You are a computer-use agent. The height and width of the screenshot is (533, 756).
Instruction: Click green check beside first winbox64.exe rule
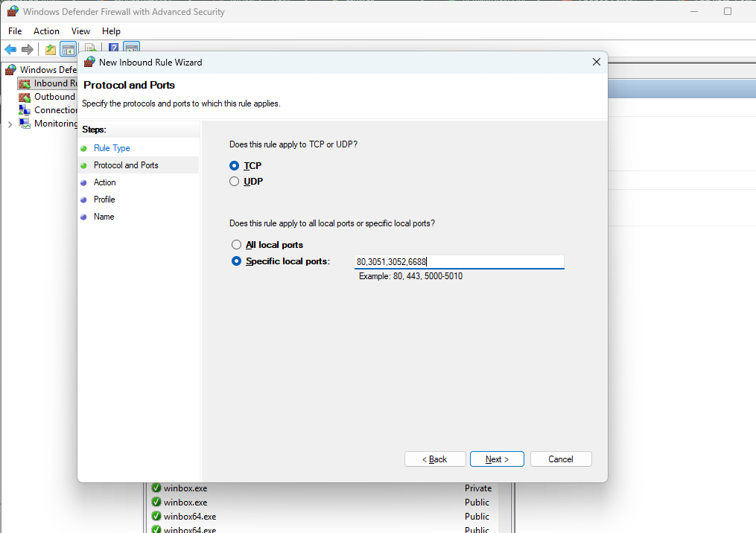(x=156, y=516)
